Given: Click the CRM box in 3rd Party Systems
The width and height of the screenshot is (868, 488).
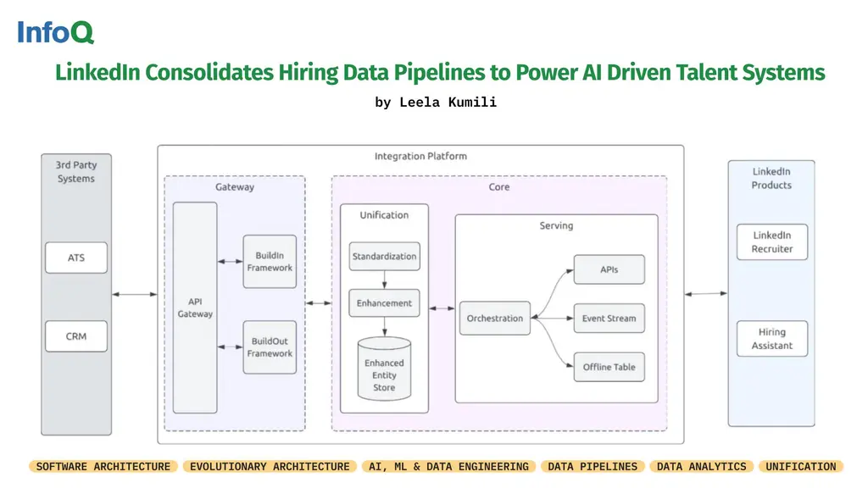Looking at the screenshot, I should coord(76,336).
